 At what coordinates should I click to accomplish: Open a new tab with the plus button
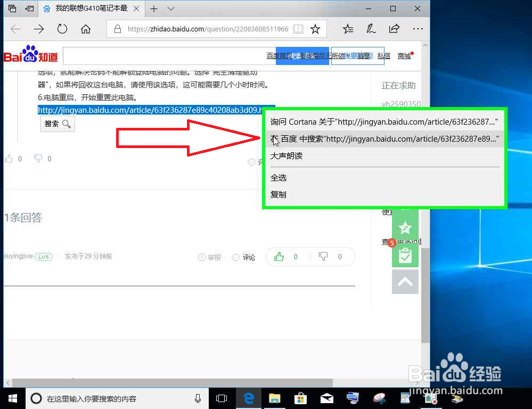click(154, 9)
